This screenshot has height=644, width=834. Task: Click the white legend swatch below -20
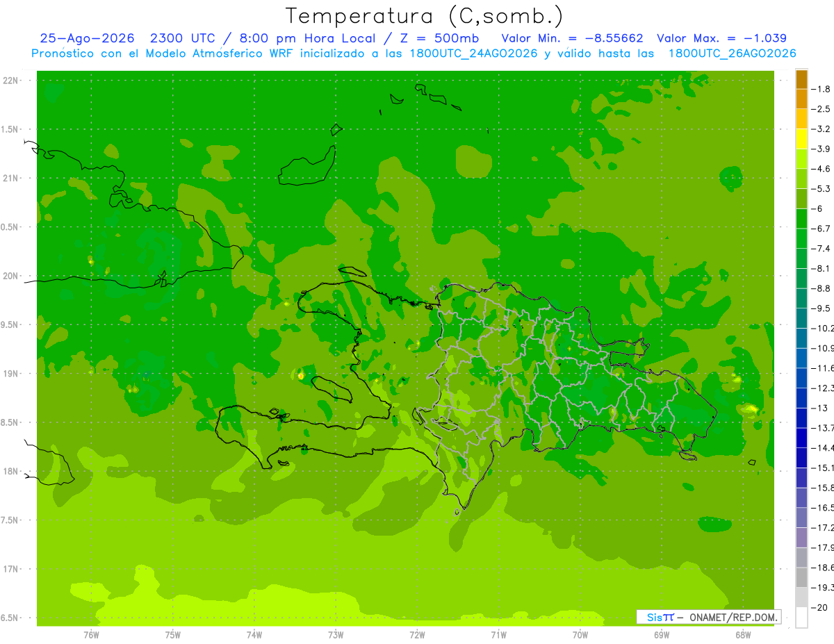(801, 618)
